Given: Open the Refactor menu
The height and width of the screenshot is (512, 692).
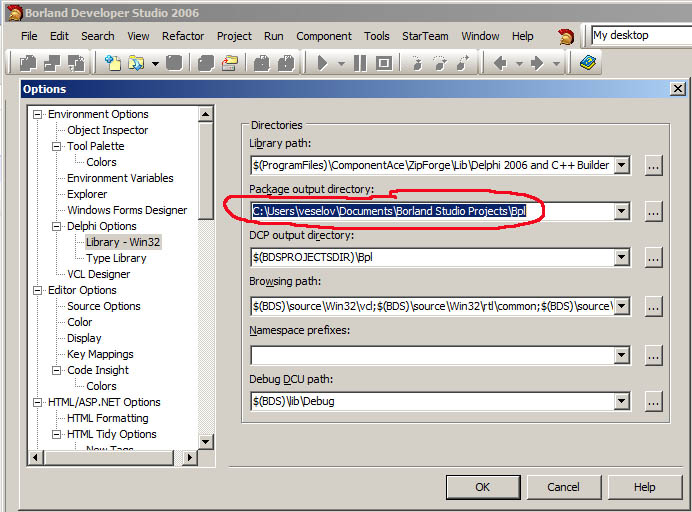Looking at the screenshot, I should pos(183,36).
